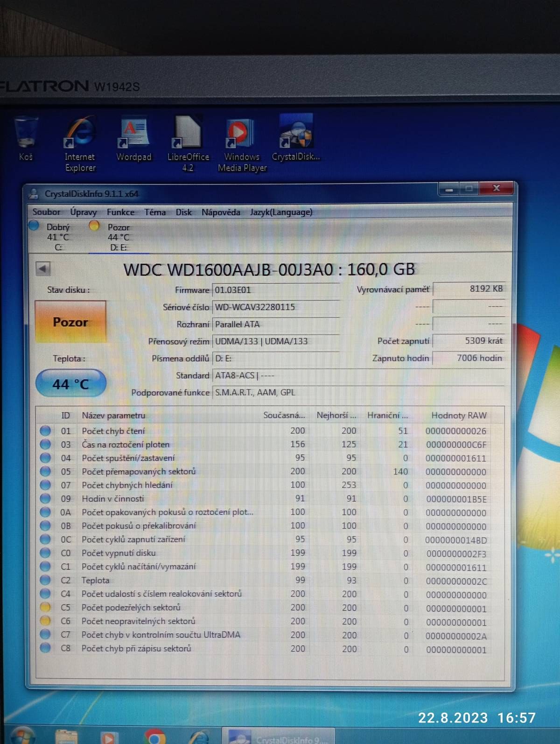
Task: Click the supported features field S.M.A.R.T., AAM, GPL
Action: click(358, 393)
